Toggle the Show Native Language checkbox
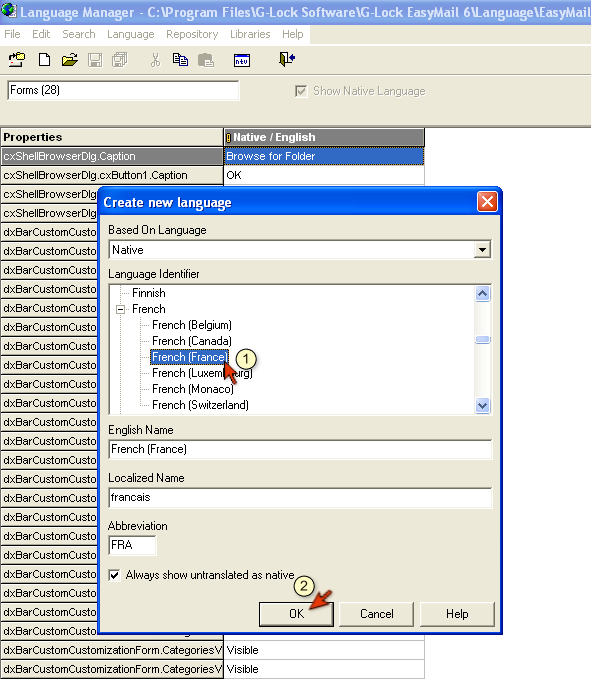Viewport: 591px width, 680px height. coord(301,91)
